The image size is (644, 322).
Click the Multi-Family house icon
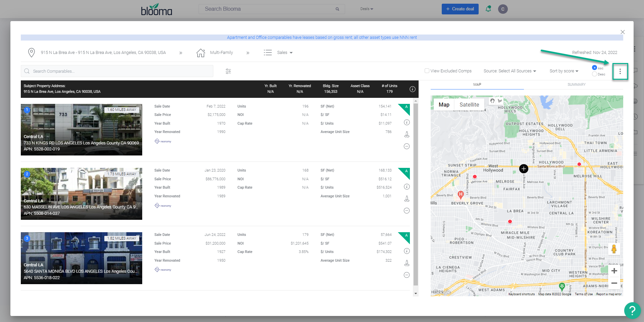point(201,53)
